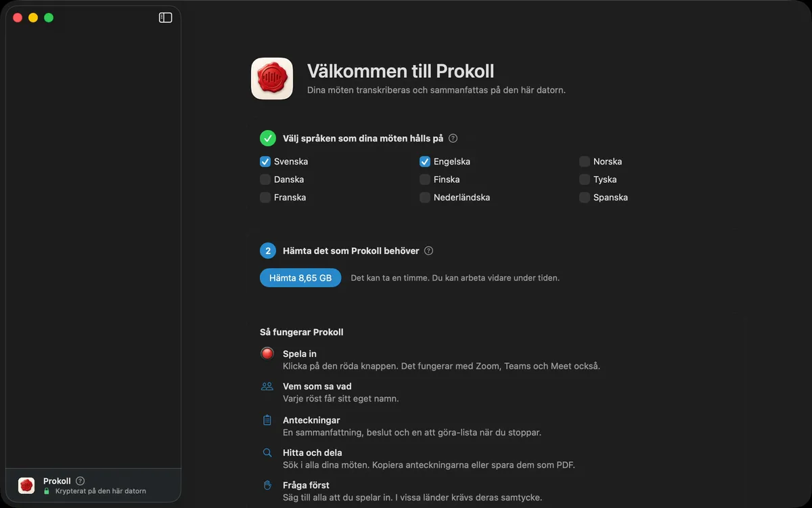Tick the Spanska language checkbox
Screen dimensions: 812x508
(x=585, y=198)
